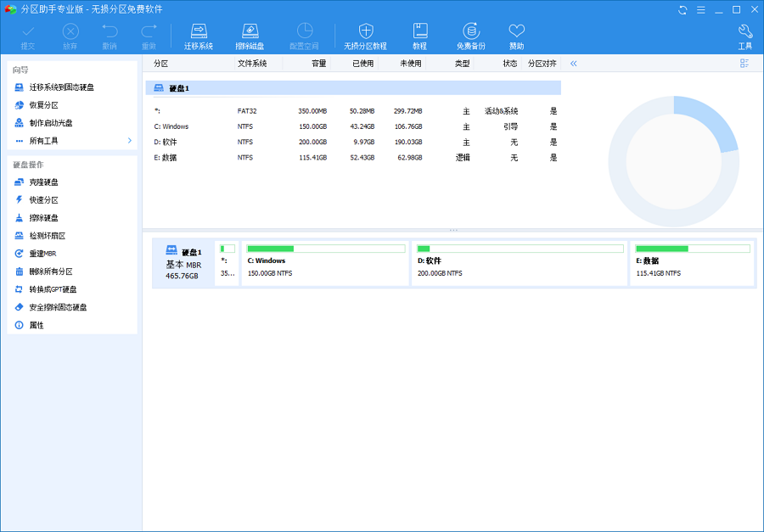The height and width of the screenshot is (532, 764).
Task: Click the E: 数据 usage bar
Action: (693, 249)
